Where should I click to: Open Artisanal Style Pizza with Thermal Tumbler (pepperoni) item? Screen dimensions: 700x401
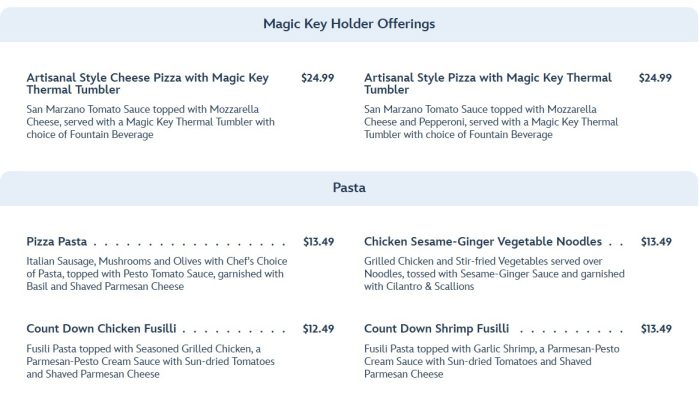(488, 83)
